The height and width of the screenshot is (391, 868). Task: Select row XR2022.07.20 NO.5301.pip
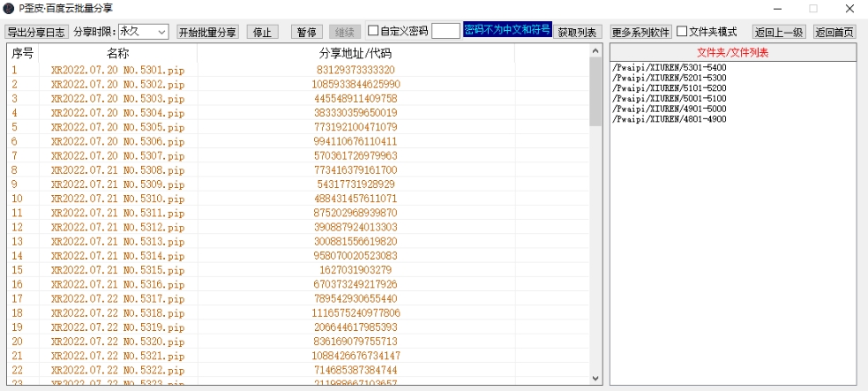(x=298, y=70)
